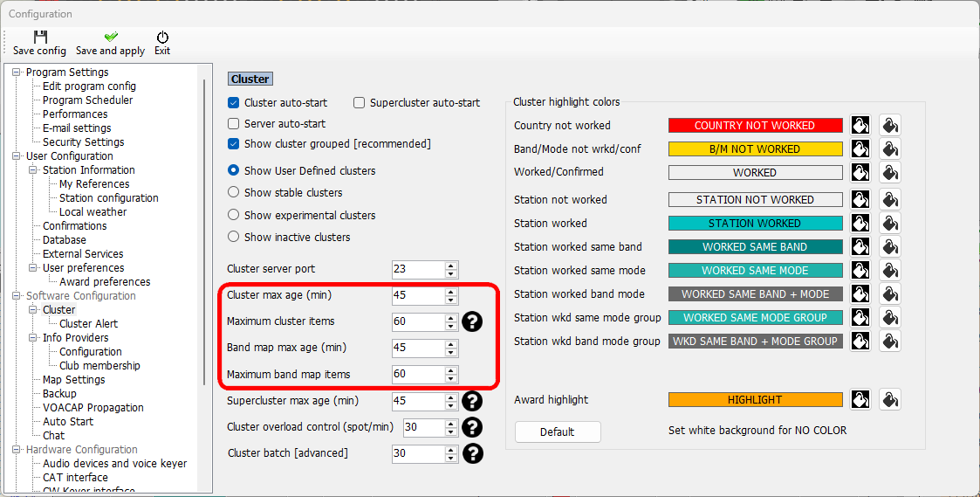Click black-background paint bucket for Station worked same band
This screenshot has height=497, width=980.
pyautogui.click(x=860, y=246)
